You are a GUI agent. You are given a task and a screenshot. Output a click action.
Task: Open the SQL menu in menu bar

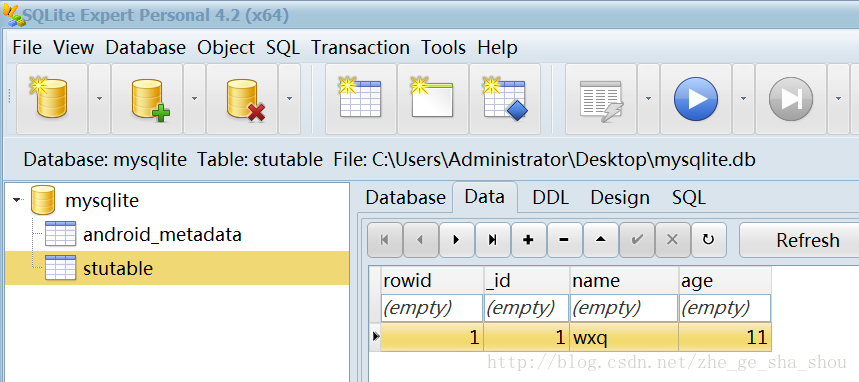pyautogui.click(x=283, y=48)
